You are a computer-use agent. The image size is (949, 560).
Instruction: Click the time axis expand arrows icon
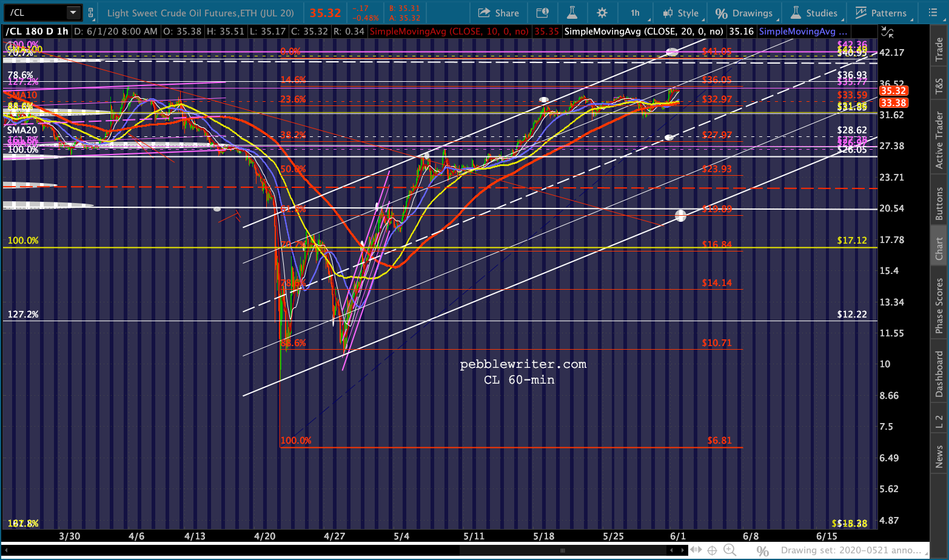pos(696,550)
